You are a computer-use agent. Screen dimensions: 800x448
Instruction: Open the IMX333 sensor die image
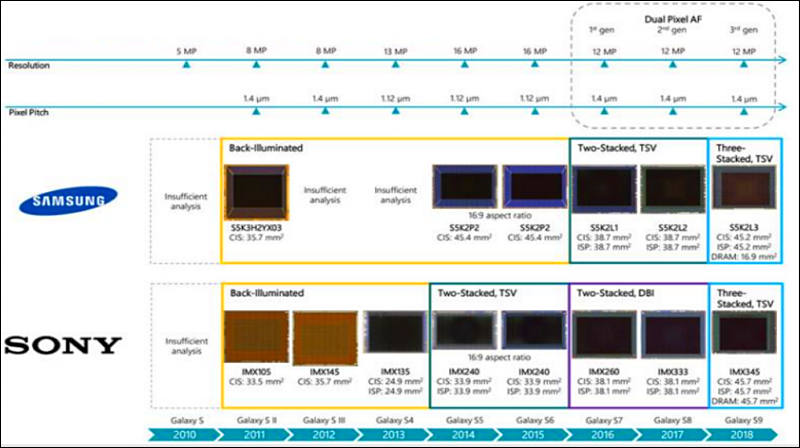[x=672, y=334]
